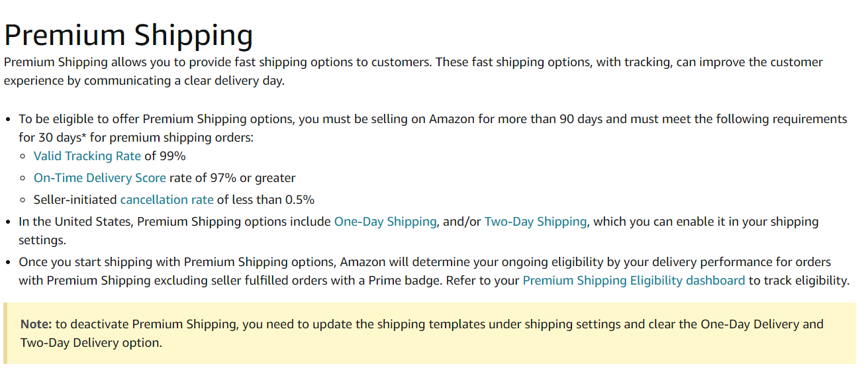Select the bold Note: label

click(x=36, y=324)
